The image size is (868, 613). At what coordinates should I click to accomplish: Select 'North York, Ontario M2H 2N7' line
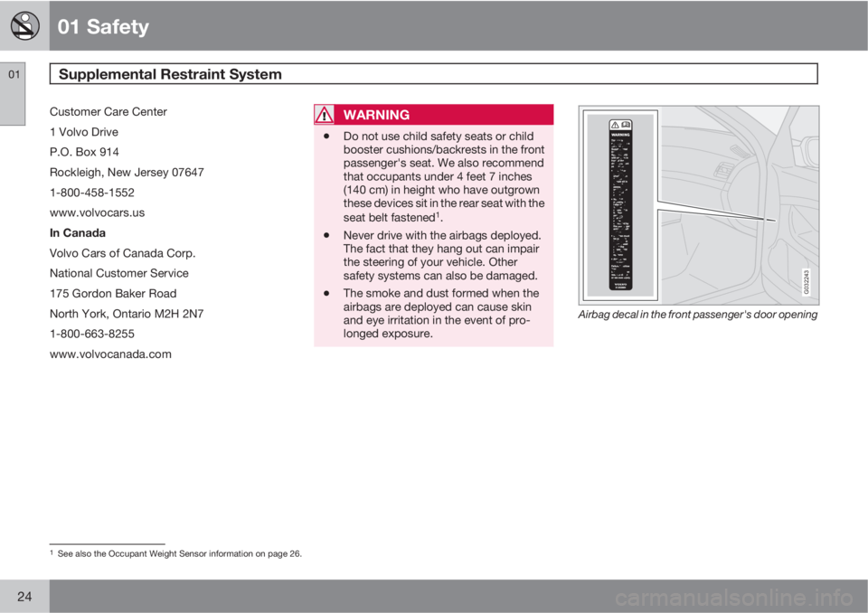pos(127,314)
